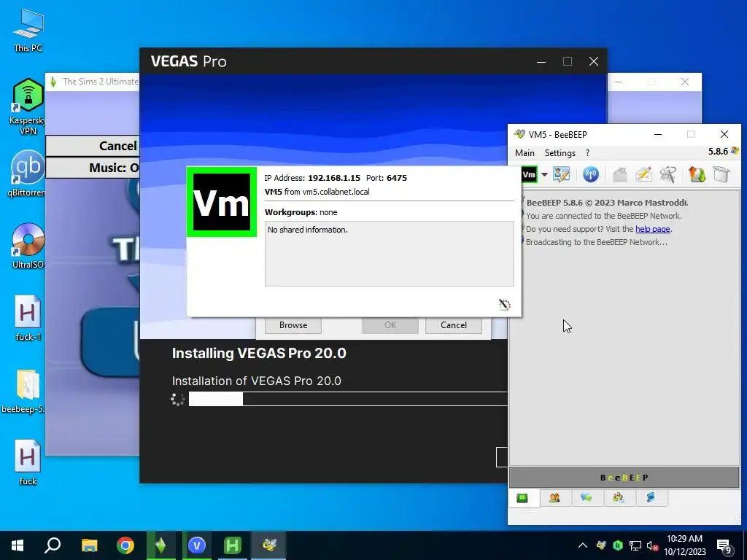This screenshot has height=560, width=747.
Task: Click the envelope with pencil compose icon
Action: (643, 175)
